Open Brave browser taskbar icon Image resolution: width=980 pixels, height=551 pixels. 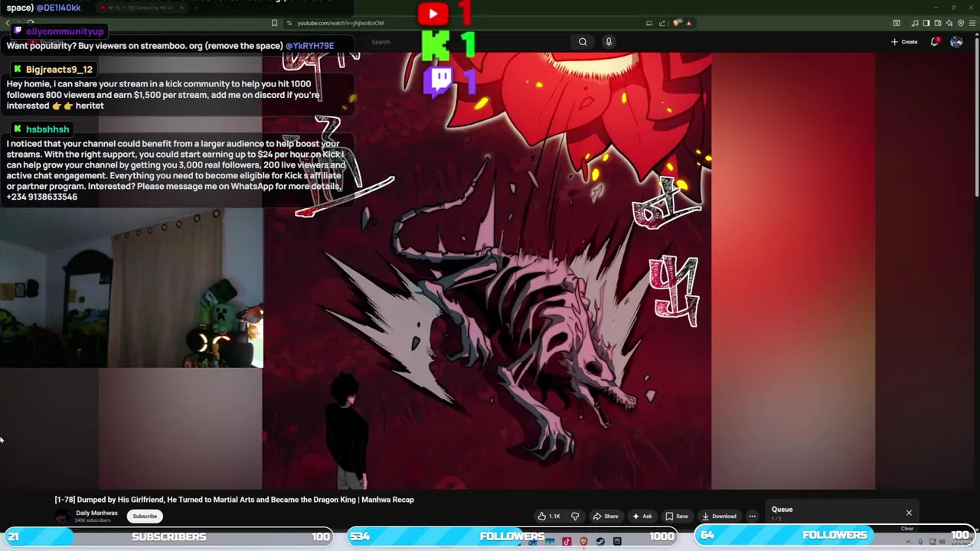[583, 541]
